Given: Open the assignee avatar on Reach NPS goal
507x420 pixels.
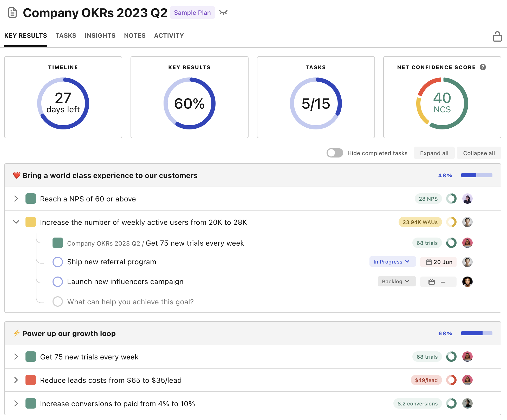Looking at the screenshot, I should 467,199.
